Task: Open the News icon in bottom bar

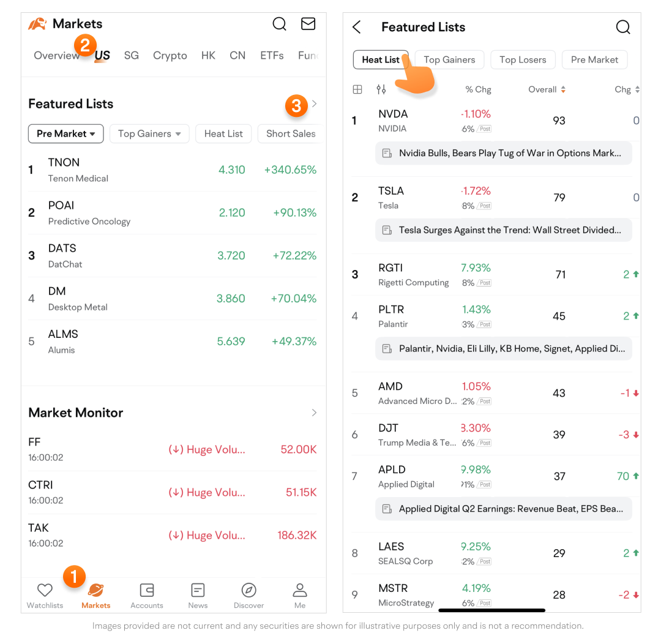Action: 198,595
